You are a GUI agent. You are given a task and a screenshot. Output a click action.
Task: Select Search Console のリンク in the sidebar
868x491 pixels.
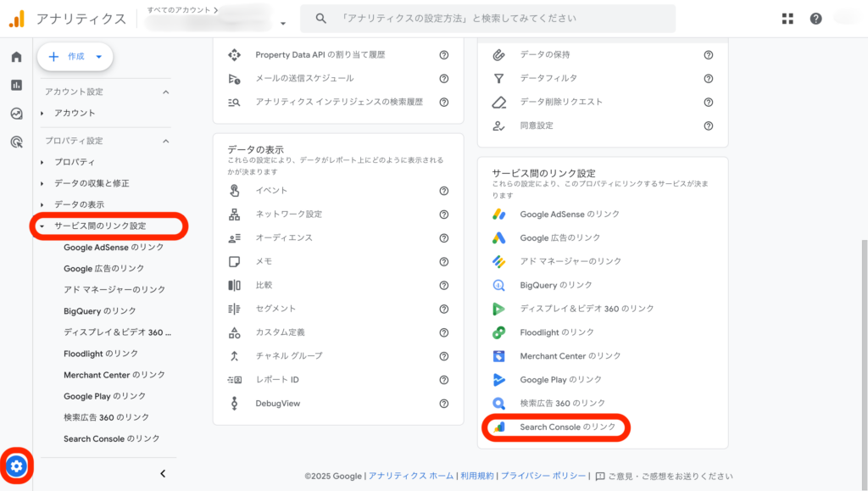(x=111, y=438)
